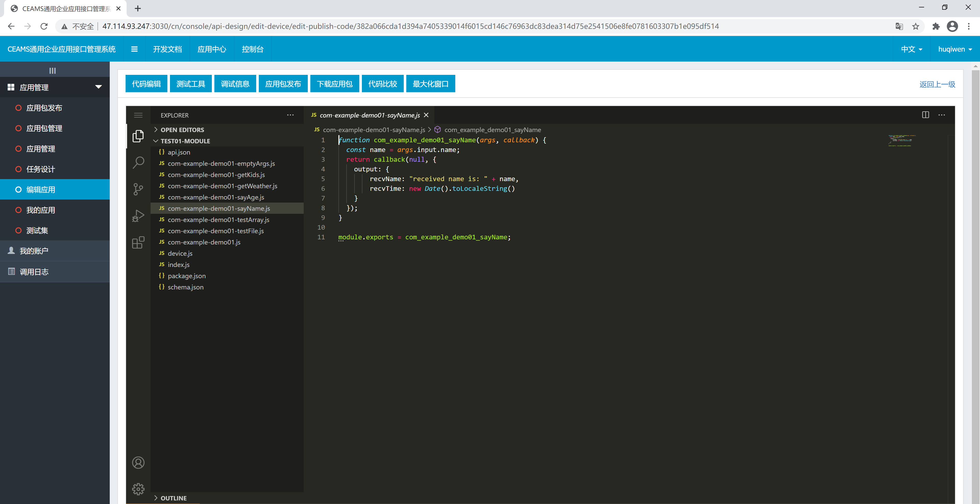The width and height of the screenshot is (980, 504).
Task: Collapse the 应用管理 sidebar group
Action: 55,87
